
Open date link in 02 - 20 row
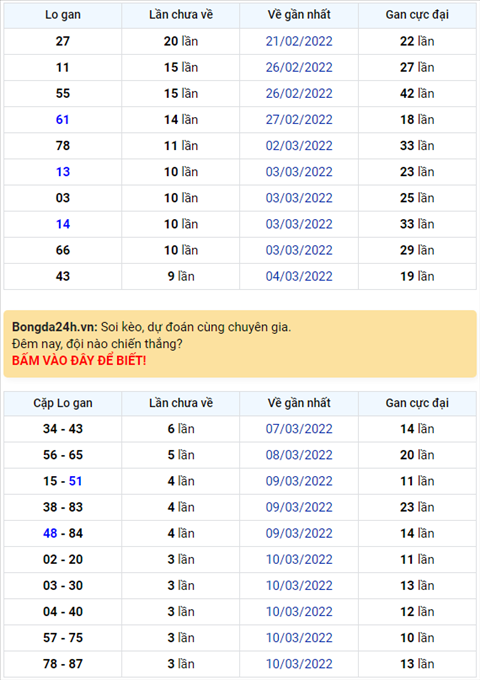299,559
